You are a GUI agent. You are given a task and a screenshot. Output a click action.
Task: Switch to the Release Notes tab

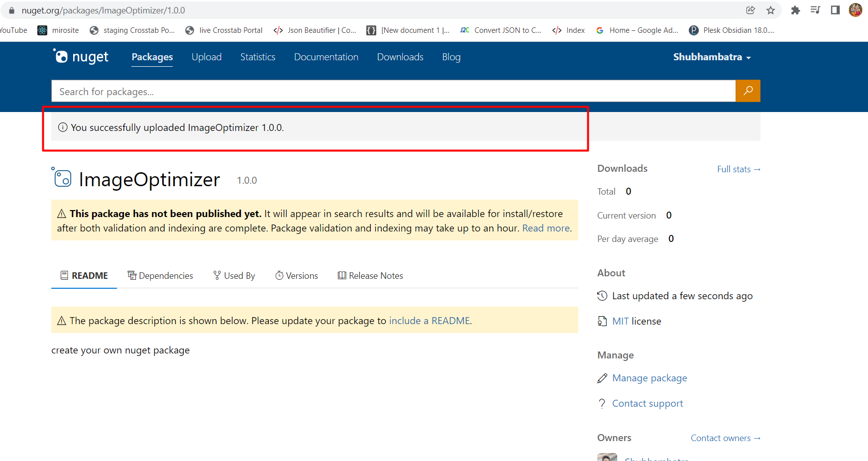(370, 276)
